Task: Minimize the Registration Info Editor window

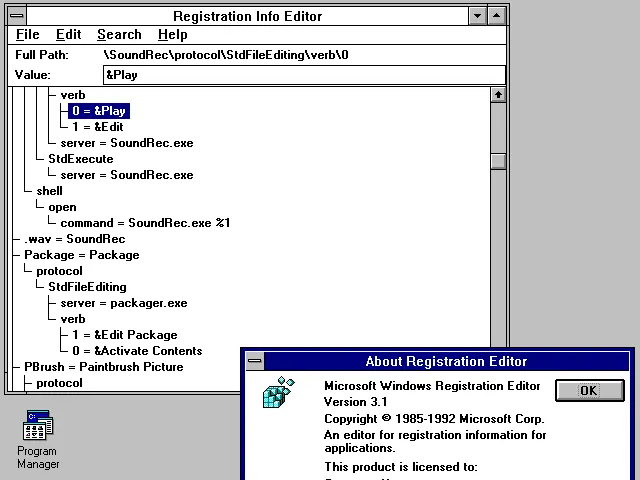Action: coord(477,16)
